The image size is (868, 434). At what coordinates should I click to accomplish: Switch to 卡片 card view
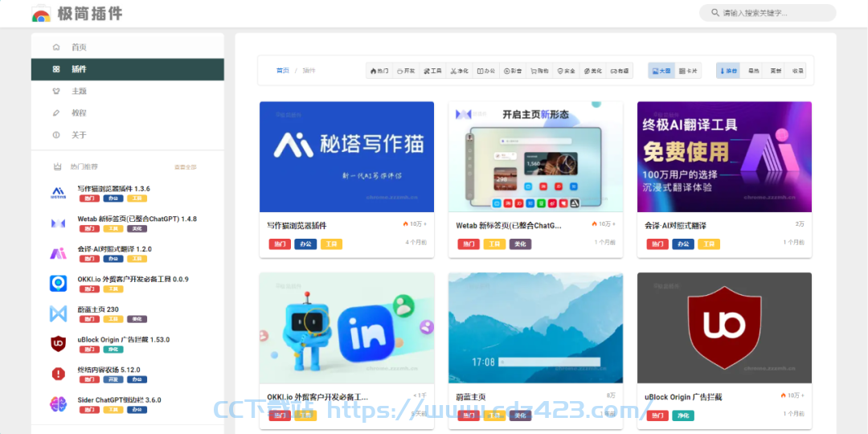(x=688, y=71)
